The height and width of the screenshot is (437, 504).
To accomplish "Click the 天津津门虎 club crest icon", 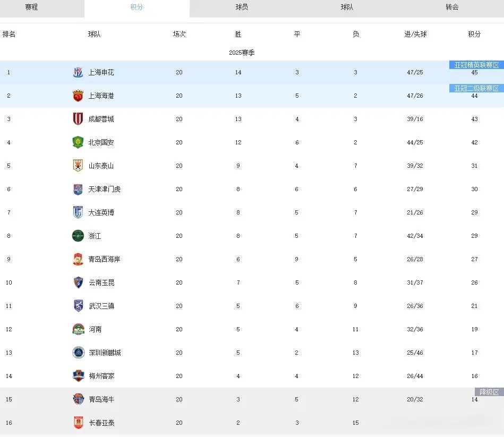I will 78,190.
